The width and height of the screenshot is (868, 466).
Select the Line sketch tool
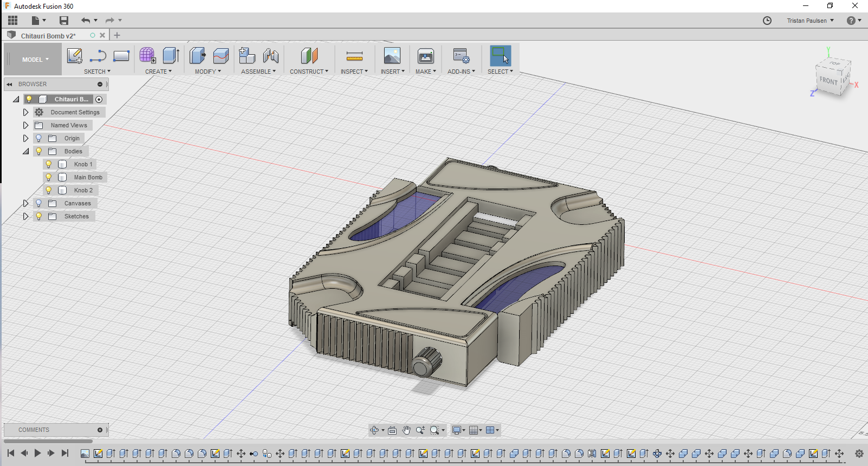98,56
